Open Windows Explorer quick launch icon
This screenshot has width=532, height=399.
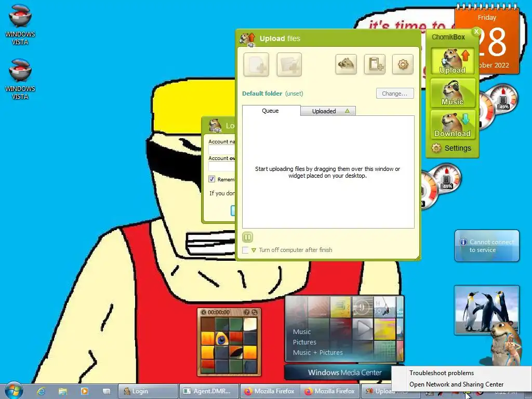click(63, 391)
